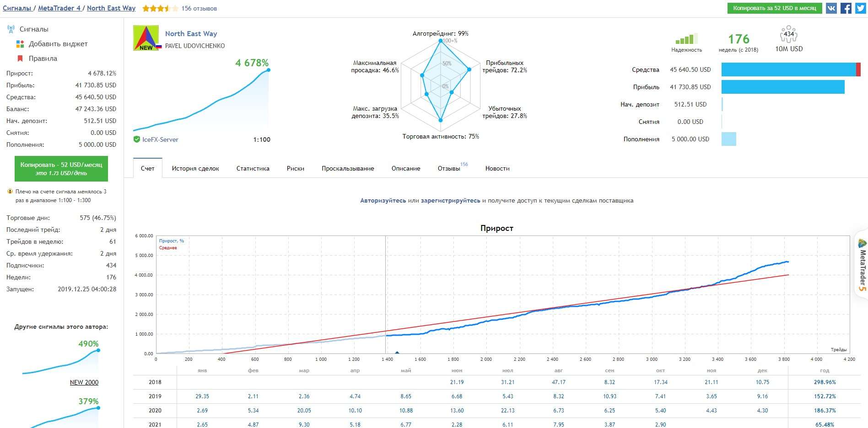This screenshot has height=428, width=868.
Task: Open the Сигналы sidebar link
Action: pyautogui.click(x=34, y=29)
